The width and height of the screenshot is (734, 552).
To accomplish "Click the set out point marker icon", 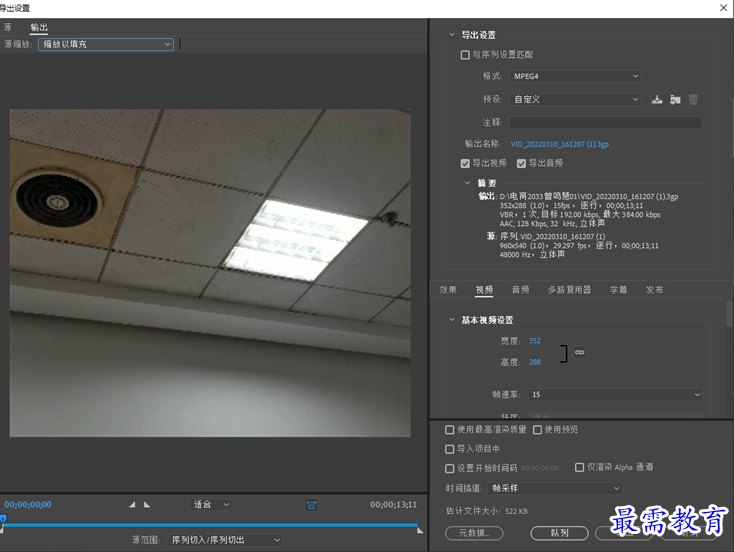I will click(147, 505).
